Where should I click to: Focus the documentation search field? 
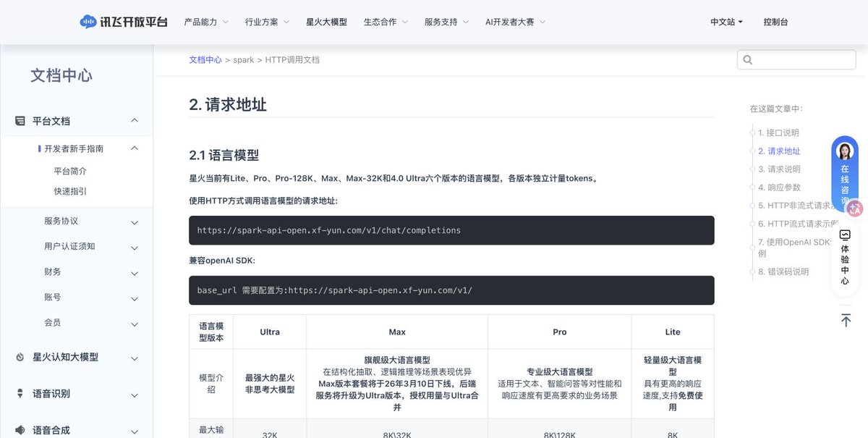pyautogui.click(x=796, y=59)
